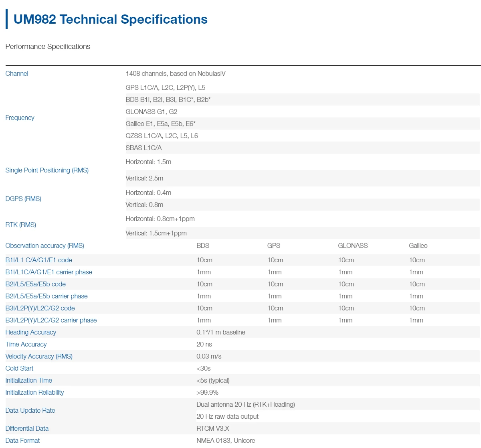
Task: Select the Initialization Reliability label
Action: (x=34, y=392)
